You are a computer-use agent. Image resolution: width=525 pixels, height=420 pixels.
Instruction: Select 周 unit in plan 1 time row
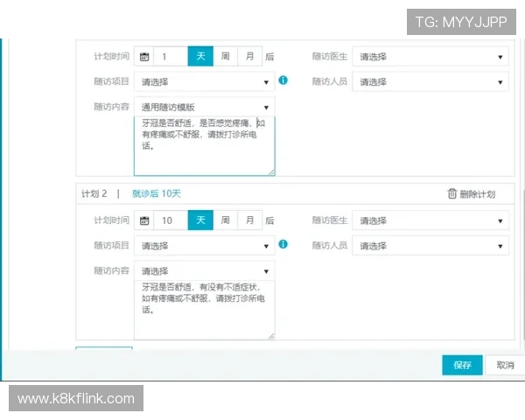coord(226,56)
